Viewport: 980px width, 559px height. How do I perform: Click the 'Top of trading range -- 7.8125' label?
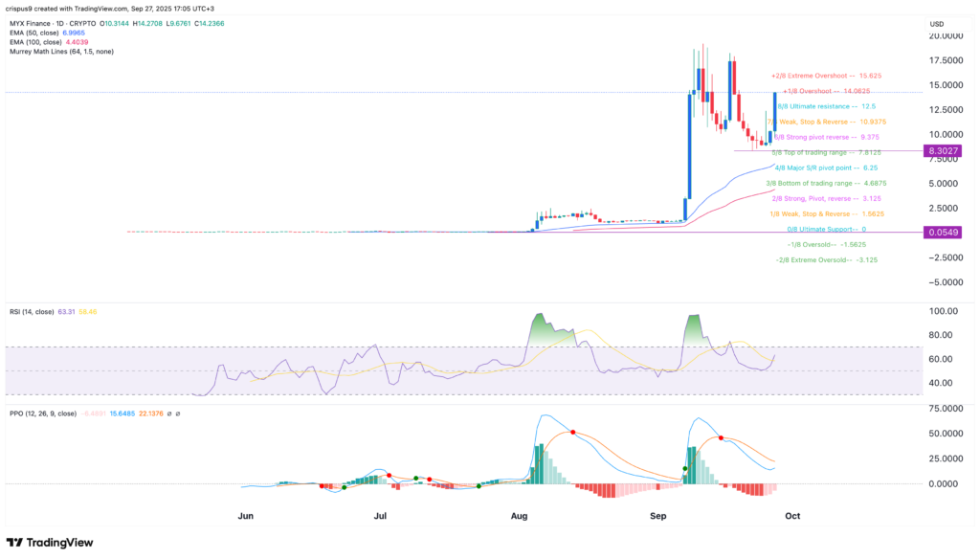(831, 152)
